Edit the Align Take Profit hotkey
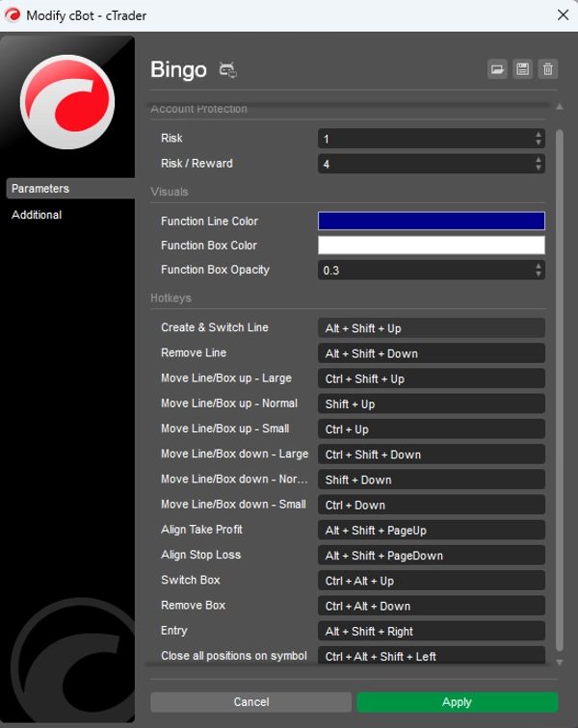This screenshot has height=728, width=578. pos(432,530)
